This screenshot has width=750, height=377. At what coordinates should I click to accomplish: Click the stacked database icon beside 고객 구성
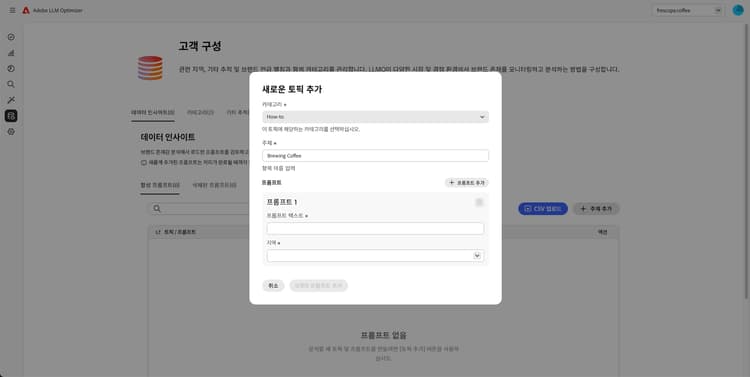150,68
